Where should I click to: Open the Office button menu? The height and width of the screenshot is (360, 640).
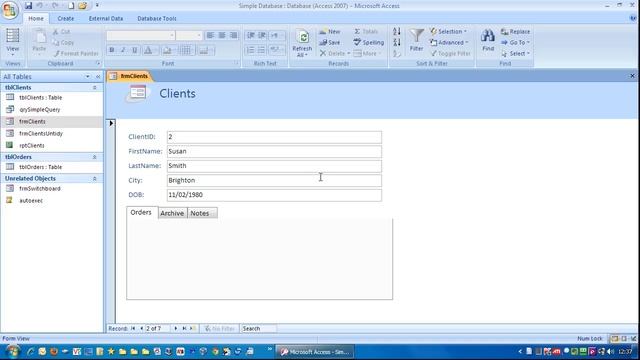pos(10,10)
